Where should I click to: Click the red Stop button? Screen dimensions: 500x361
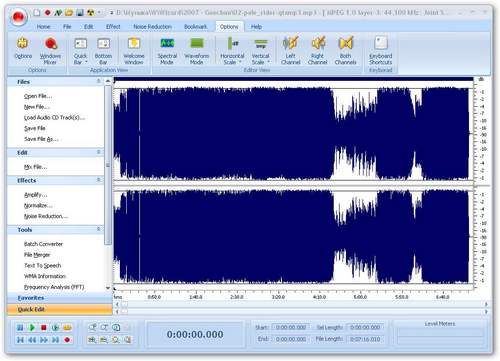(44, 328)
